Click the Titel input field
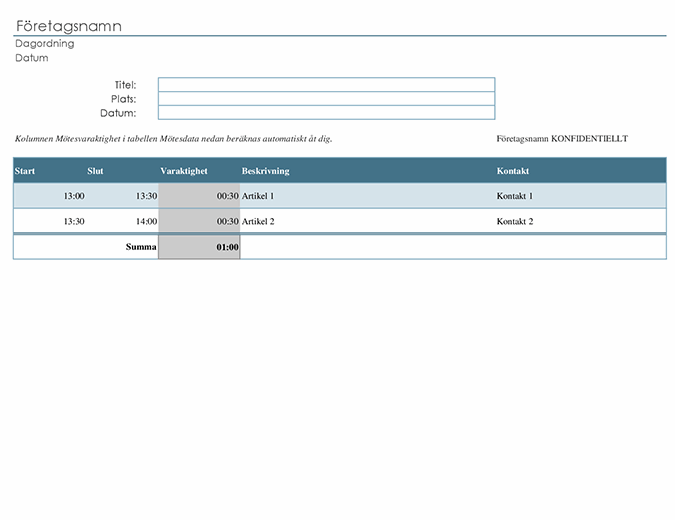 coord(326,85)
